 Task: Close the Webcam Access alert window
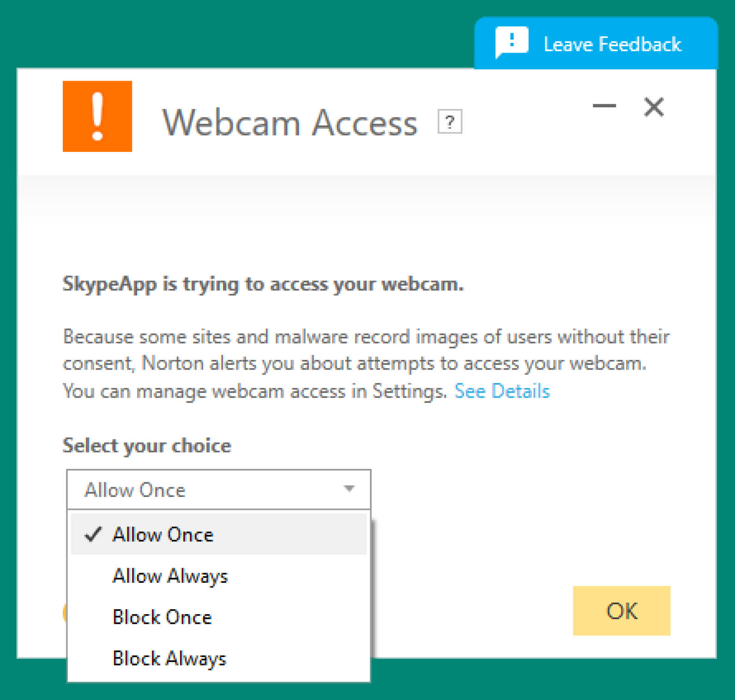click(654, 107)
